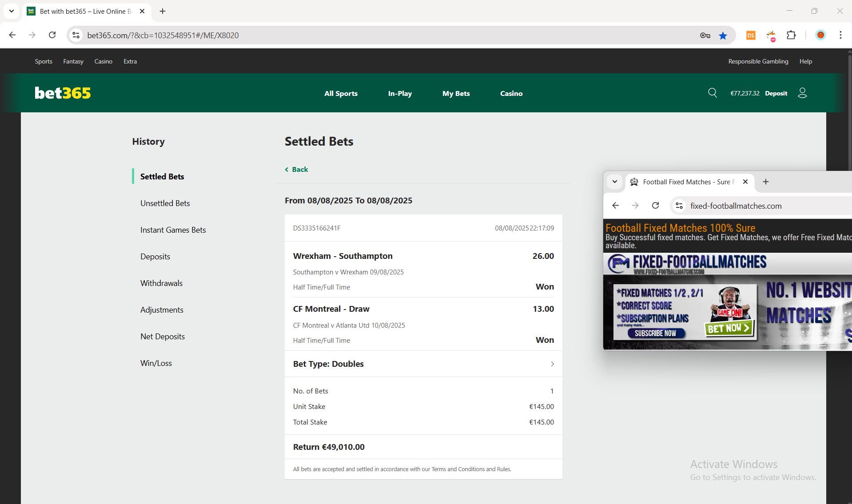Open the Extra top menu link
The width and height of the screenshot is (852, 504).
(x=130, y=61)
